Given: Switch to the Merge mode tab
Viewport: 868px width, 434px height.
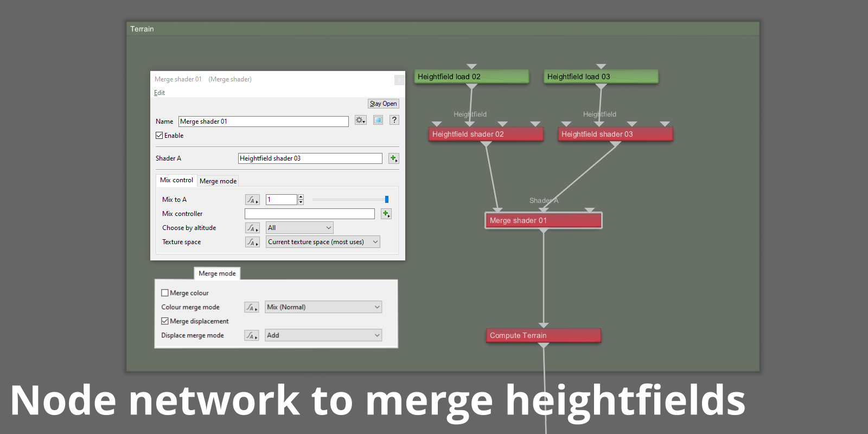Looking at the screenshot, I should [218, 181].
